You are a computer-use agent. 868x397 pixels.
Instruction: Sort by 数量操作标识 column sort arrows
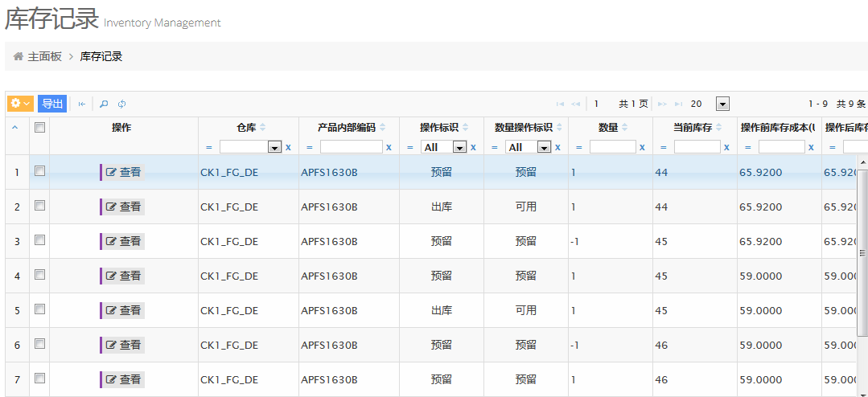pyautogui.click(x=560, y=128)
